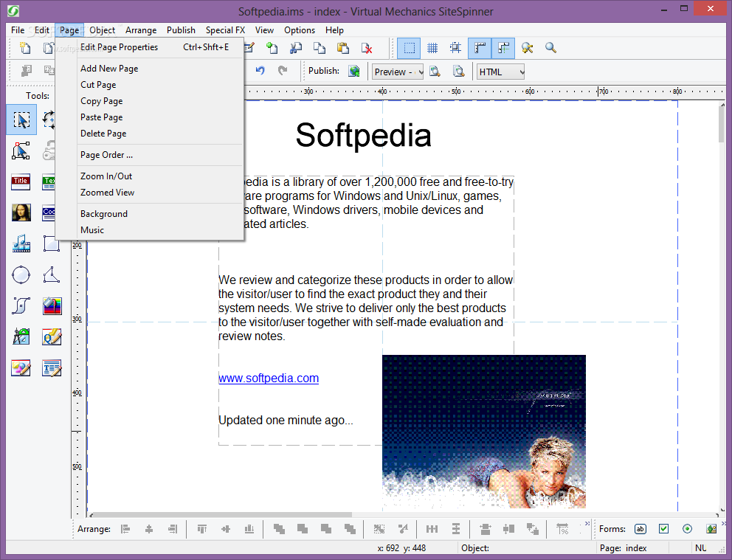Select the polygon shape tool
732x560 pixels.
[52, 275]
